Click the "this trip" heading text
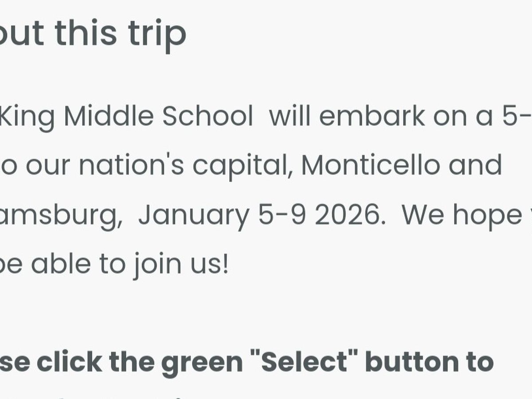This screenshot has height=399, width=532. (120, 33)
